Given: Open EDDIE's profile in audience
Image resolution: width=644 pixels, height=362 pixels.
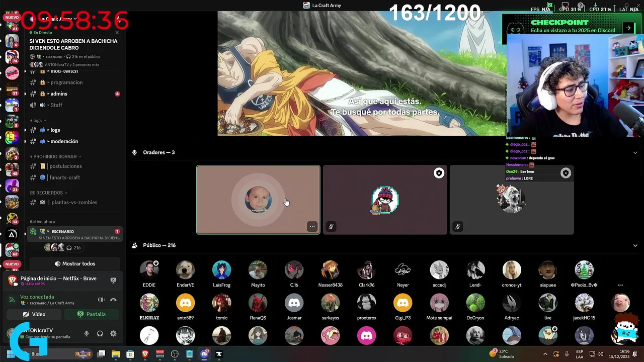Looking at the screenshot, I should point(149,270).
